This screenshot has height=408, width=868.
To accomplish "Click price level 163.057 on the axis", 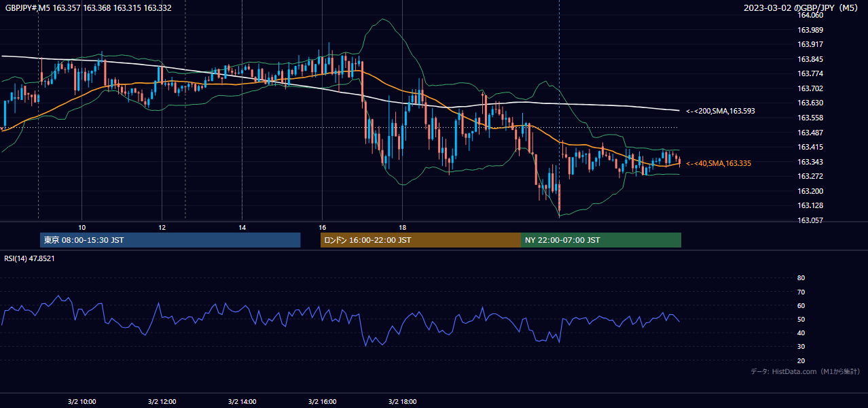I will point(810,220).
